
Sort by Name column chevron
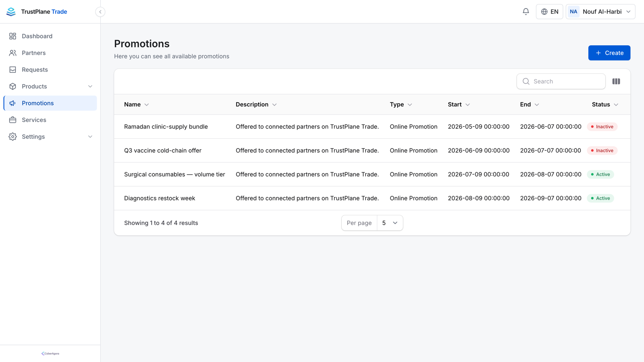(x=147, y=105)
